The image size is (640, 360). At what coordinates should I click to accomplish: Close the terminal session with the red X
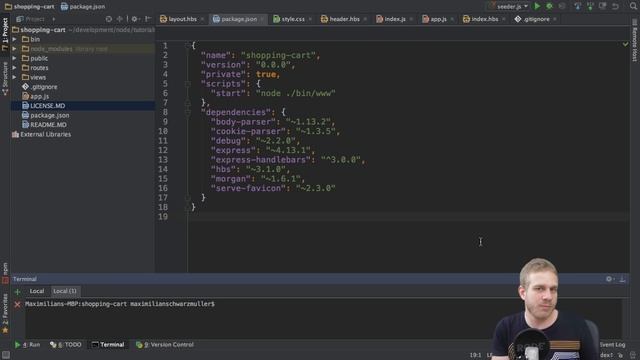[17, 304]
